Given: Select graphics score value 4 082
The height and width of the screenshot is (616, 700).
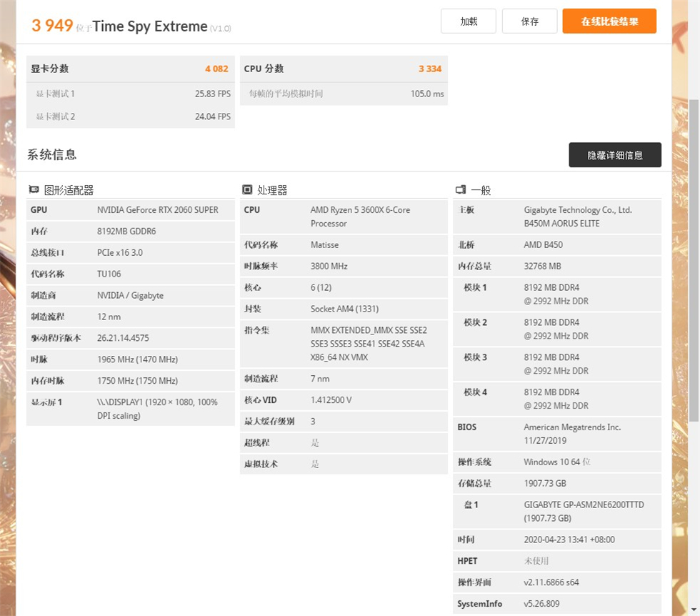Looking at the screenshot, I should pos(216,69).
